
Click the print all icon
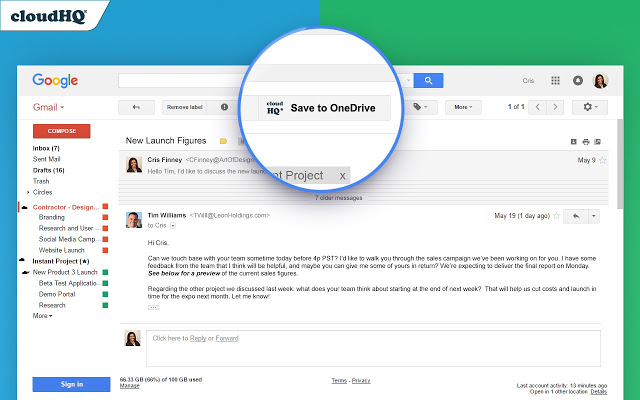pyautogui.click(x=586, y=142)
